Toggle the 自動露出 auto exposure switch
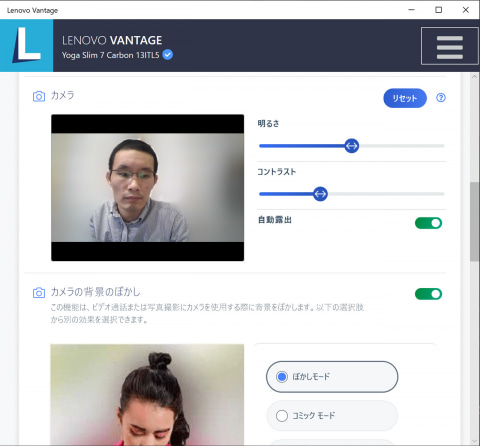The height and width of the screenshot is (446, 480). [428, 223]
